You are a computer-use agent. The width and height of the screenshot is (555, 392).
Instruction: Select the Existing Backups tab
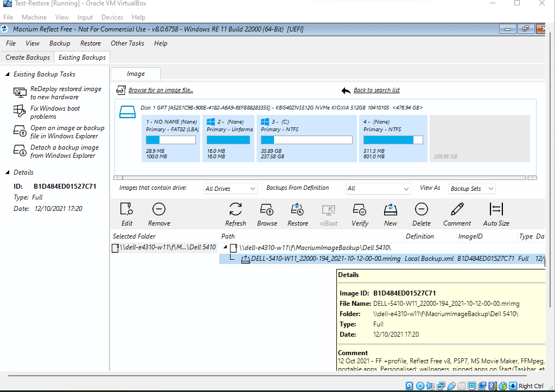click(x=82, y=57)
